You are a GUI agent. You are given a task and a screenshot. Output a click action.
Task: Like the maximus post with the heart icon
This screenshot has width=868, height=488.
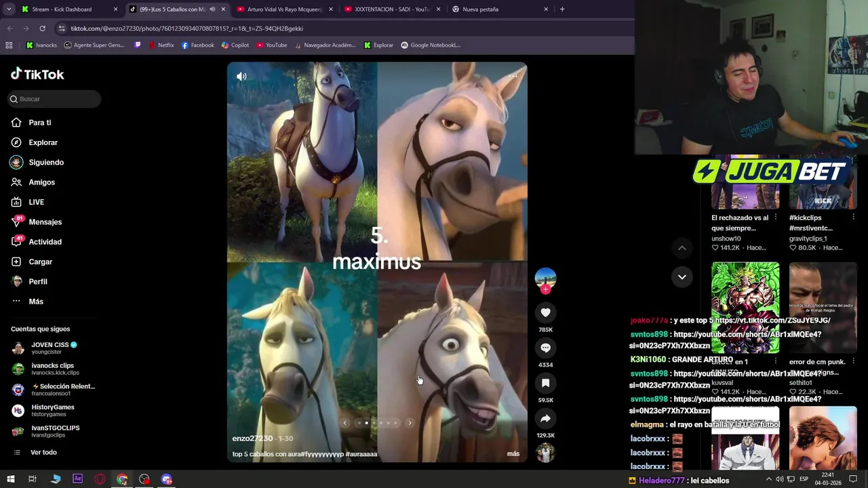point(545,312)
